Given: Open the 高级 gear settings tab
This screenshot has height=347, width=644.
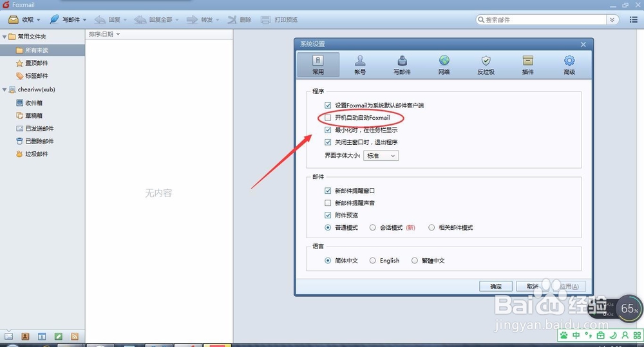Looking at the screenshot, I should point(569,64).
